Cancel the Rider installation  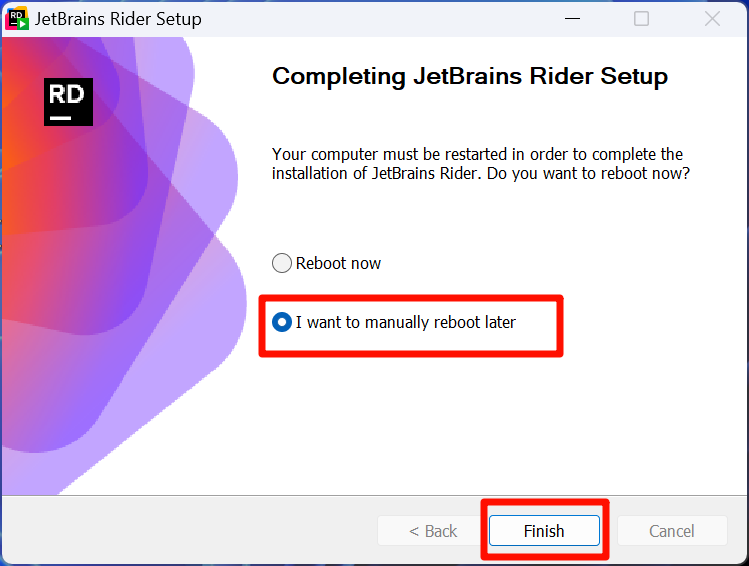pyautogui.click(x=672, y=531)
